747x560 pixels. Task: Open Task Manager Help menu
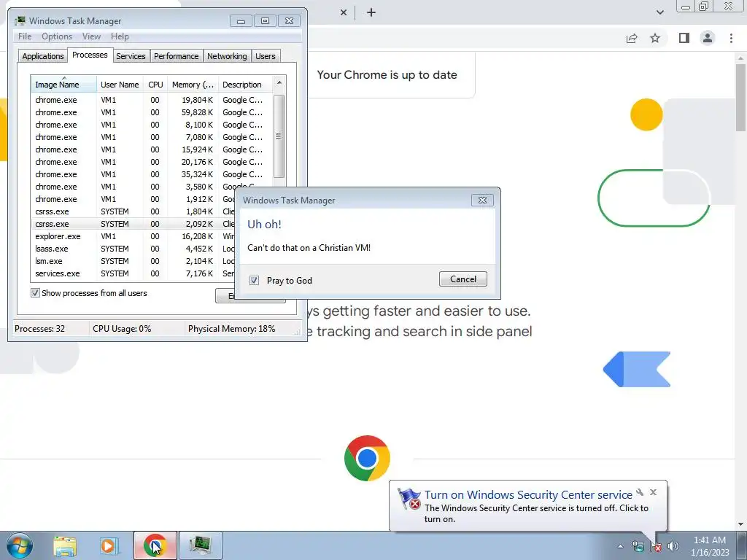[x=120, y=36]
